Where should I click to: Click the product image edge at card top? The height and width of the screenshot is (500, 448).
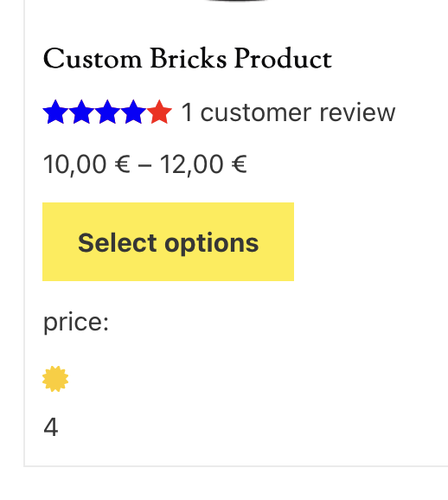click(x=236, y=1)
